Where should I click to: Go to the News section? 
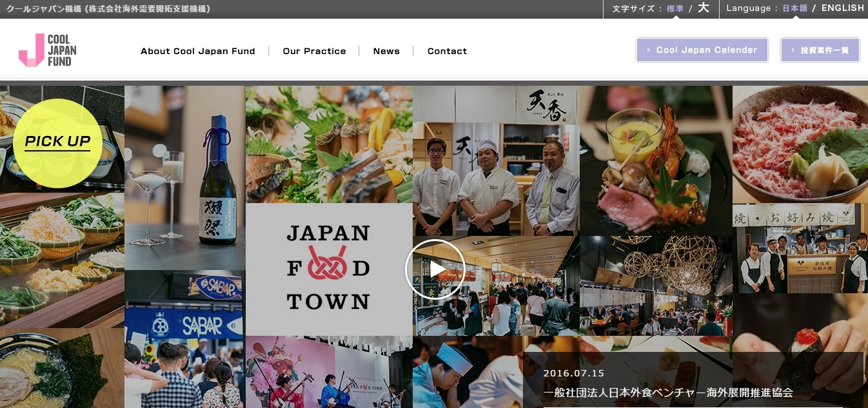386,51
